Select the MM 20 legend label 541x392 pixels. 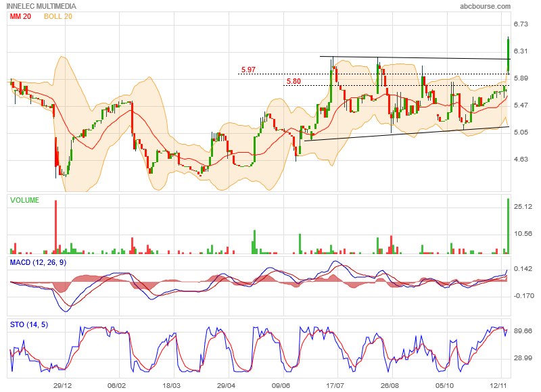pyautogui.click(x=20, y=16)
